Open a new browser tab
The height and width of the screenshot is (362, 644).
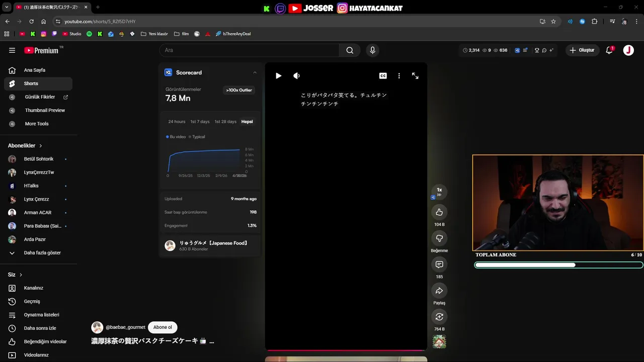(x=98, y=7)
